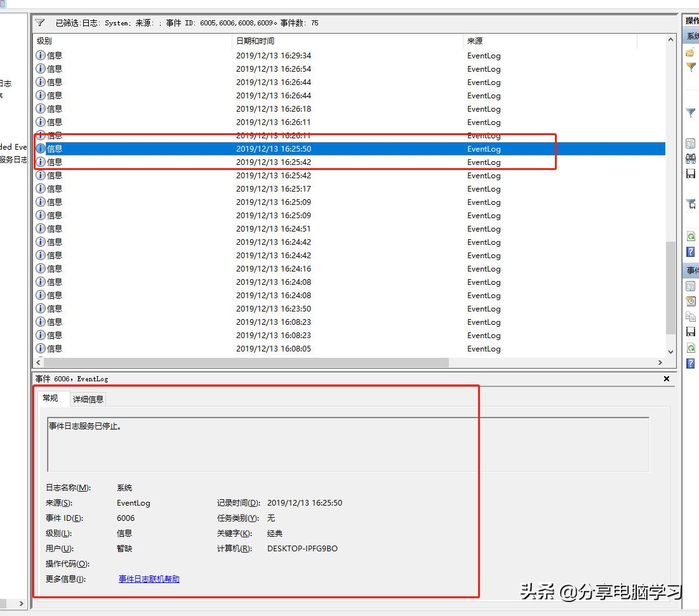Click the create custom view funnel icon
699x616 pixels.
pyautogui.click(x=691, y=67)
